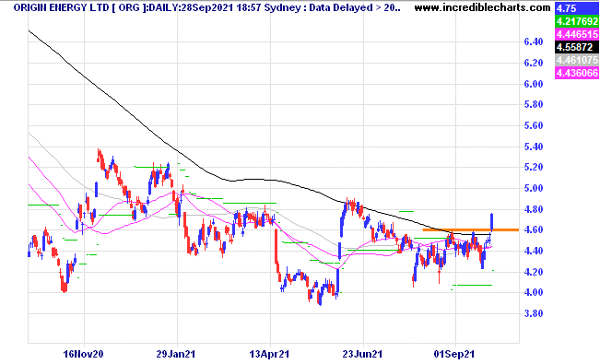Click the 5.00 price axis label
The width and height of the screenshot is (600, 364).
(534, 188)
